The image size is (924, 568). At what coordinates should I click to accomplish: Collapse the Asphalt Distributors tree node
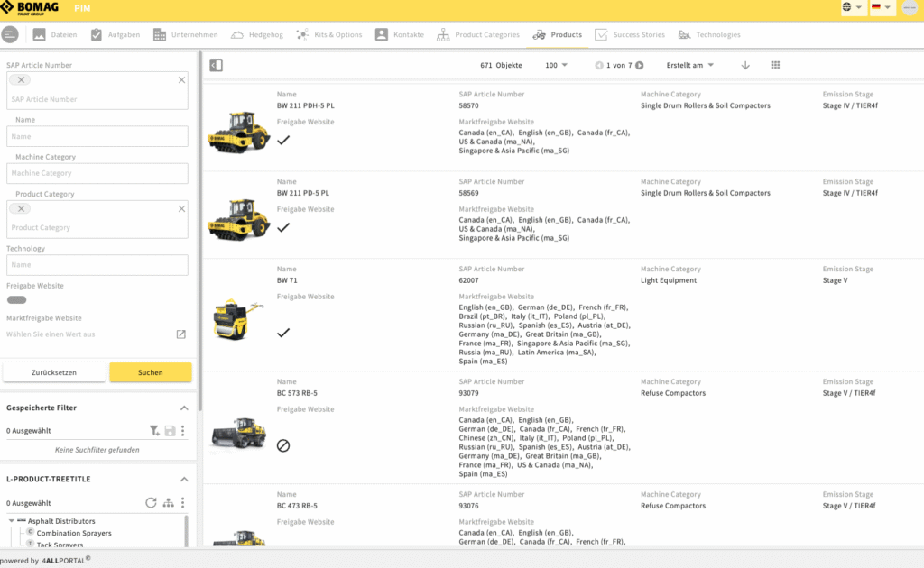point(11,521)
